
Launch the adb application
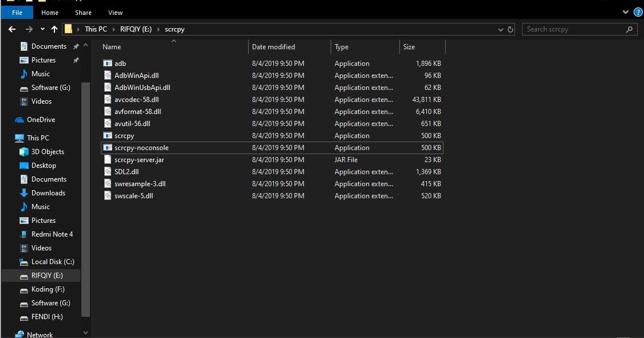click(120, 63)
